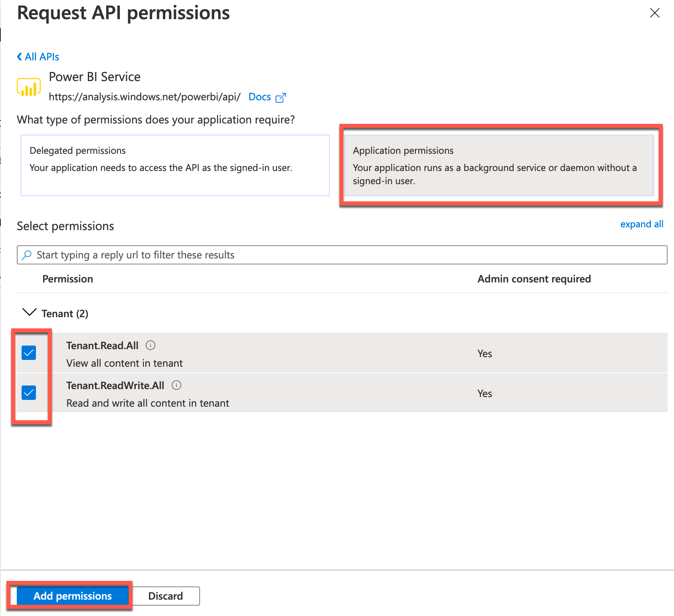This screenshot has height=616, width=674.
Task: Click the Tenant.ReadWrite.All permission name
Action: click(x=115, y=385)
